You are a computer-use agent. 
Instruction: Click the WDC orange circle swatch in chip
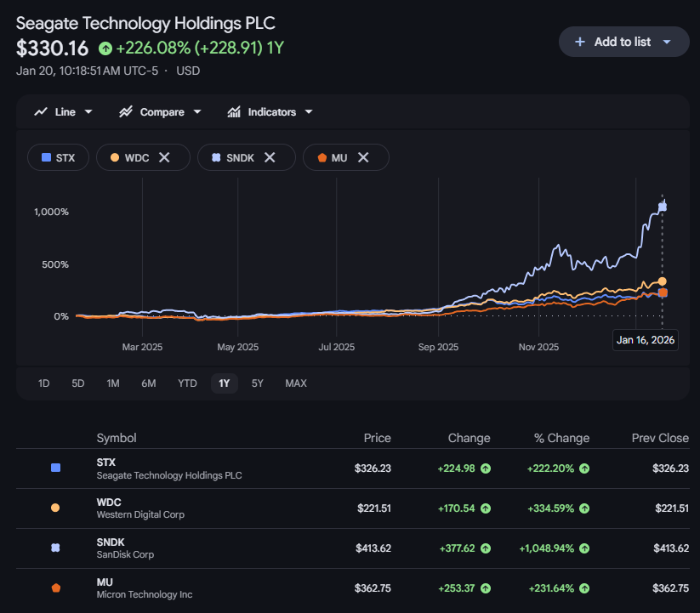pyautogui.click(x=115, y=157)
